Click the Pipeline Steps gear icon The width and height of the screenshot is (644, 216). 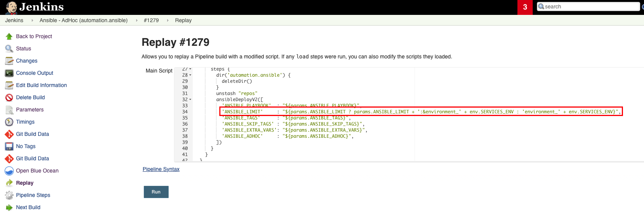(9, 195)
